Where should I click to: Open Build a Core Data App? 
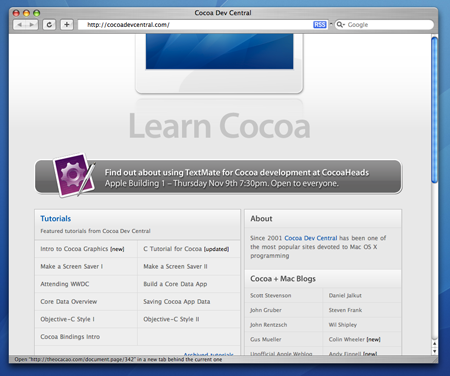175,284
